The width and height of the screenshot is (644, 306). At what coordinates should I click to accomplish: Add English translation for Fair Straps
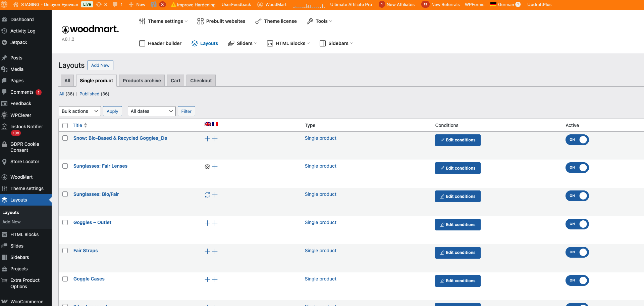[x=207, y=251]
